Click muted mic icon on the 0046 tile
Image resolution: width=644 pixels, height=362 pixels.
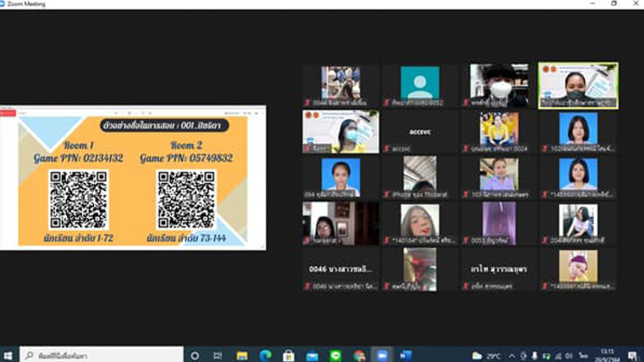click(x=307, y=286)
